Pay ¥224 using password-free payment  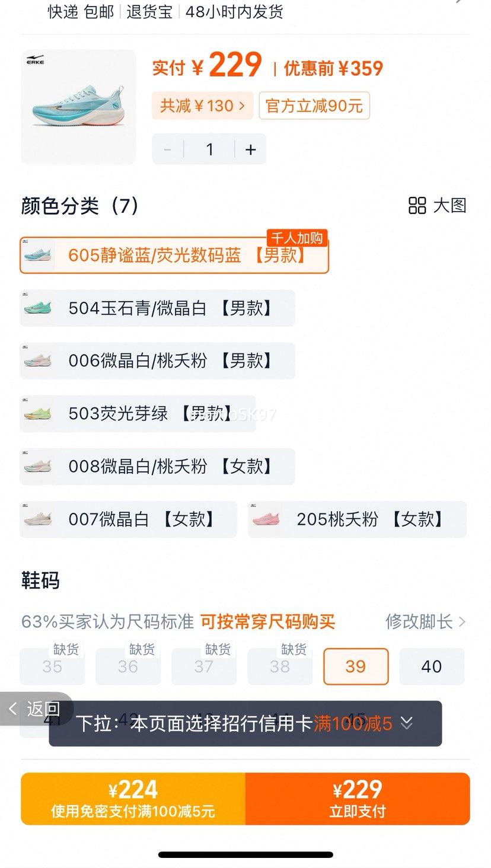tap(133, 799)
